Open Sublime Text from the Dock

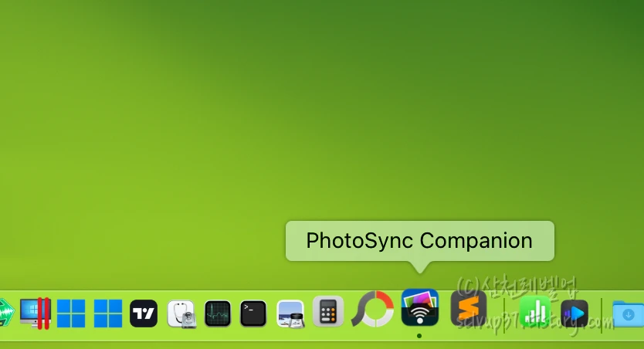[469, 308]
